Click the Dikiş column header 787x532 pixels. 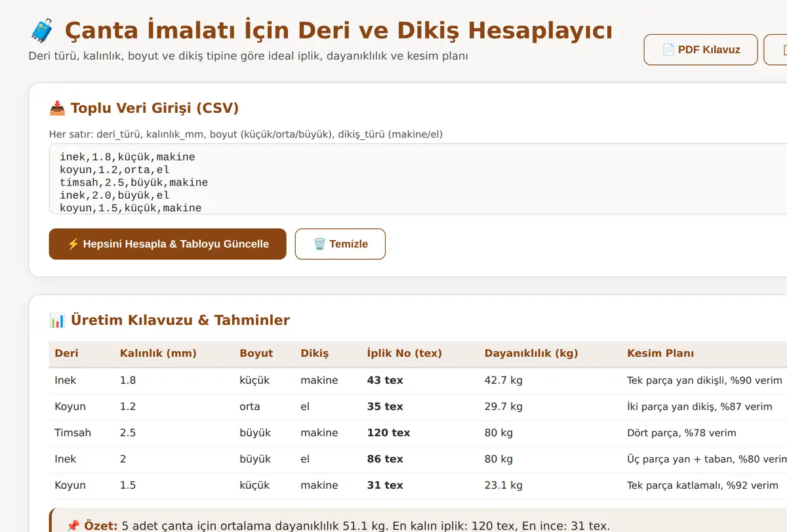(315, 353)
